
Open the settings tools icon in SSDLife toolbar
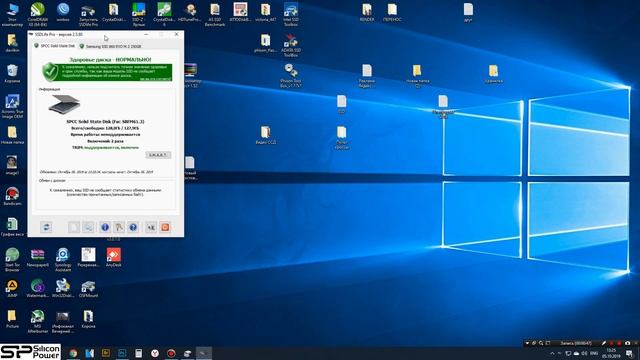pyautogui.click(x=119, y=227)
